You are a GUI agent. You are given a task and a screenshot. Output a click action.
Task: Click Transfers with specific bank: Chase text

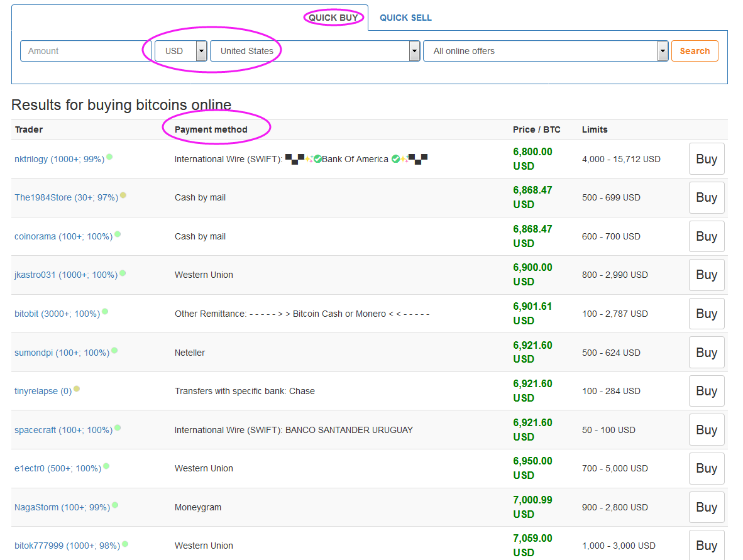click(245, 391)
